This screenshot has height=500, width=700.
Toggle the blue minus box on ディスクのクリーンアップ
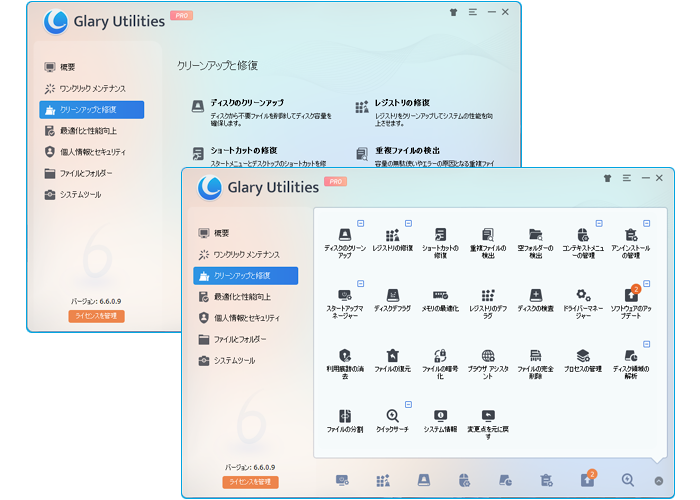361,223
